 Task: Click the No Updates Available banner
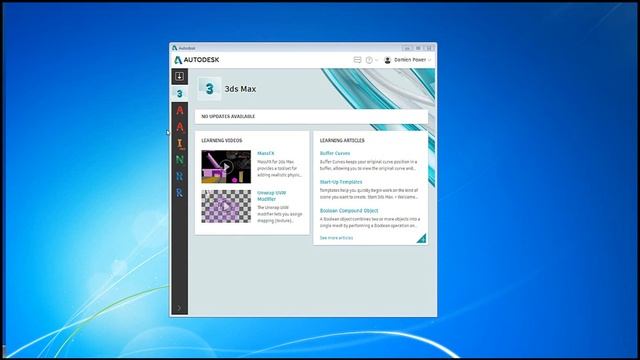coord(311,116)
